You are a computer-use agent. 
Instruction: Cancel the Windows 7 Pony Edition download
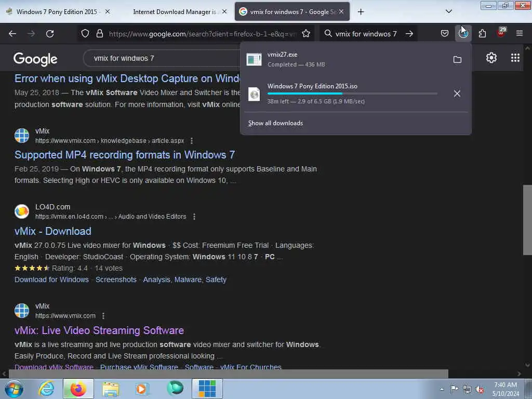(457, 94)
